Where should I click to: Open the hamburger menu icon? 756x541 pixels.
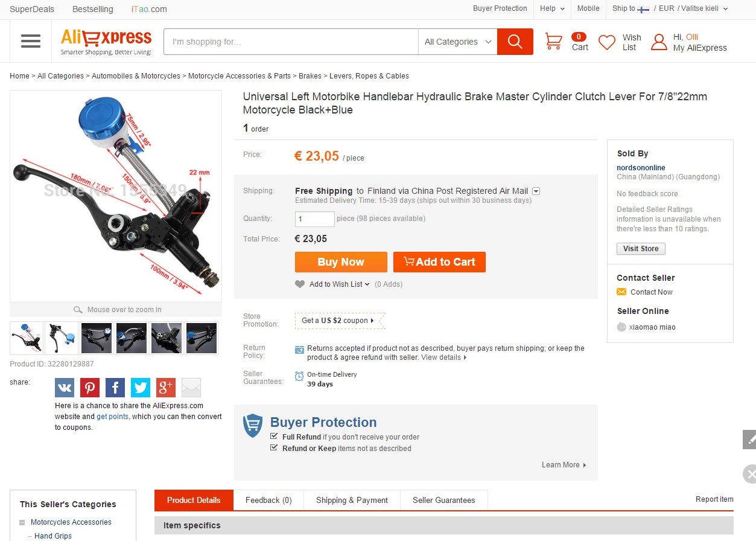coord(31,41)
